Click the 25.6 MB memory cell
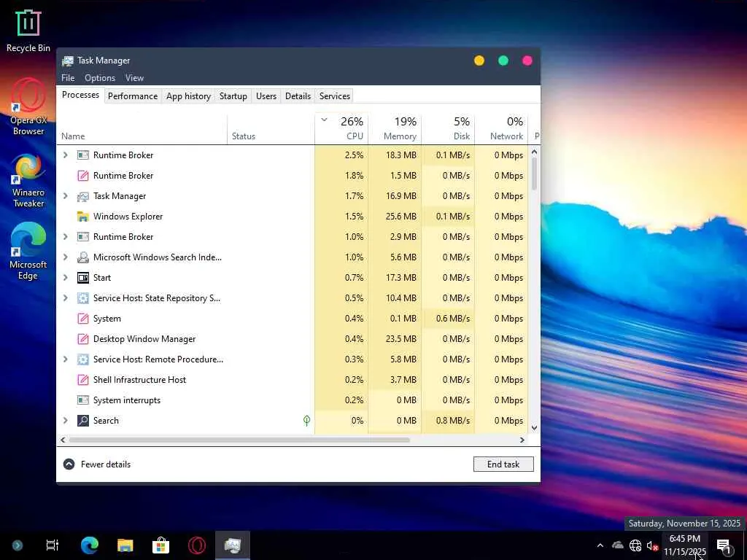The height and width of the screenshot is (560, 747). [x=395, y=217]
